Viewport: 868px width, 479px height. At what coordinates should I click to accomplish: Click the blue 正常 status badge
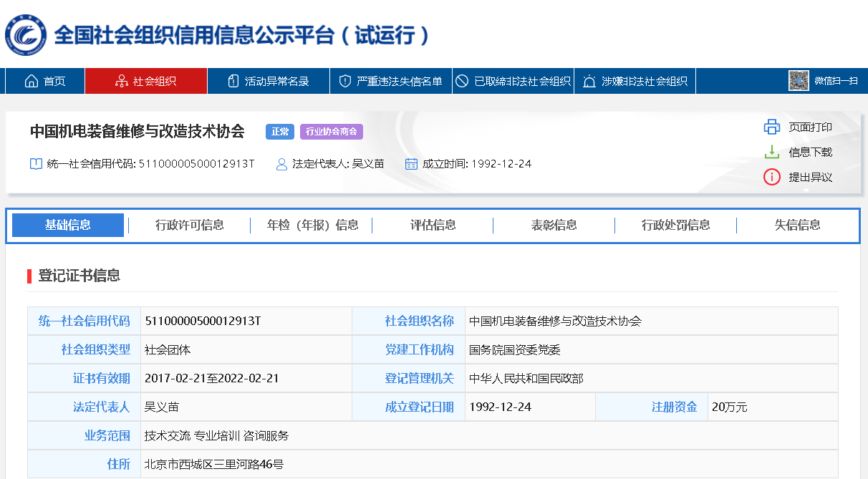[x=280, y=132]
